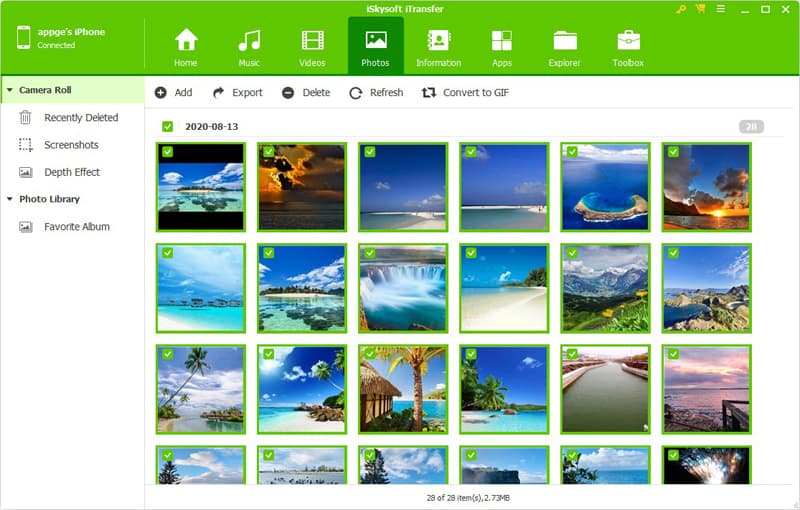Open the Apps section icon
Image resolution: width=800 pixels, height=510 pixels.
pos(502,40)
